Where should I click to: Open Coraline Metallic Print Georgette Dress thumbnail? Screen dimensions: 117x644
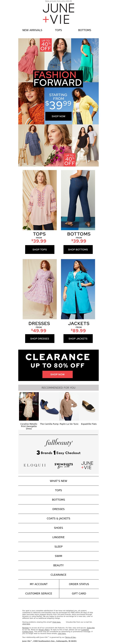[29, 406]
